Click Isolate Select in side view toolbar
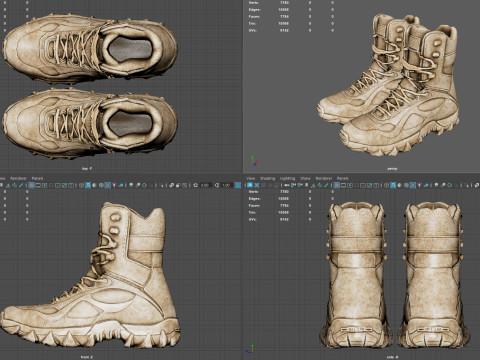Image resolution: width=480 pixels, height=360 pixels. (466, 185)
